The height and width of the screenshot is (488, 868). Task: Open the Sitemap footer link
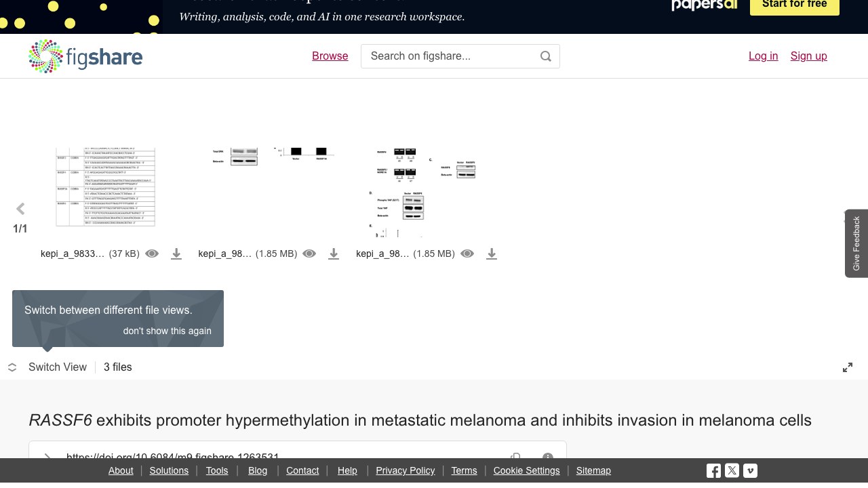(x=593, y=470)
